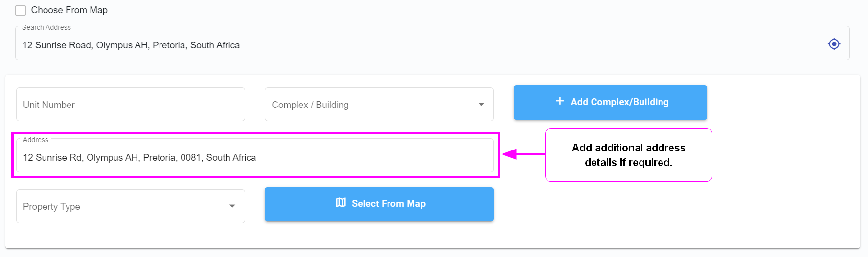
Task: Click the small Search Address floating label
Action: pyautogui.click(x=46, y=28)
